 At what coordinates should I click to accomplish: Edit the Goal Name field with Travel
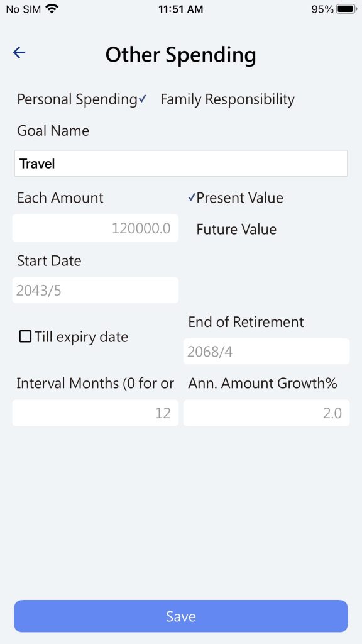(x=181, y=164)
